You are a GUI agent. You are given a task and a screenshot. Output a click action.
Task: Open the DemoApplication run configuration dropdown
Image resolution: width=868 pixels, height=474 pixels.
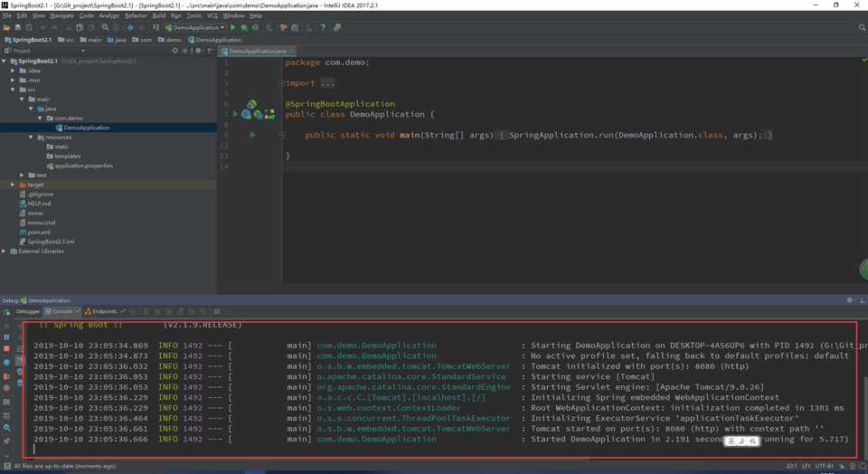pyautogui.click(x=195, y=27)
